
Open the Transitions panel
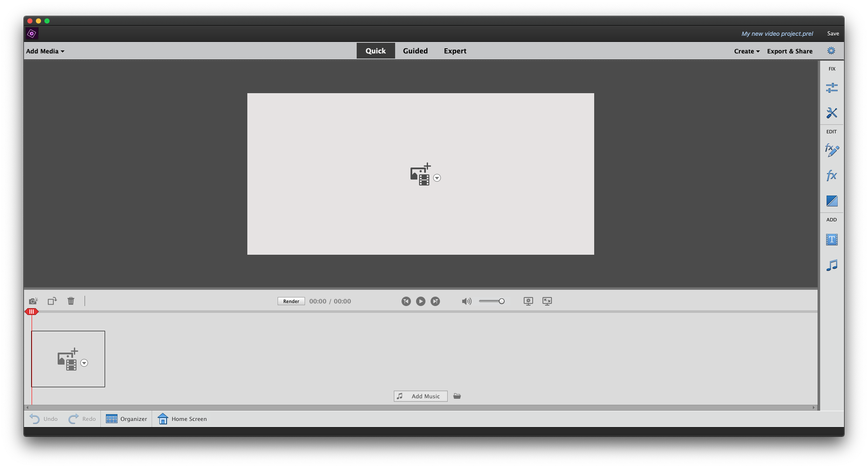tap(831, 201)
